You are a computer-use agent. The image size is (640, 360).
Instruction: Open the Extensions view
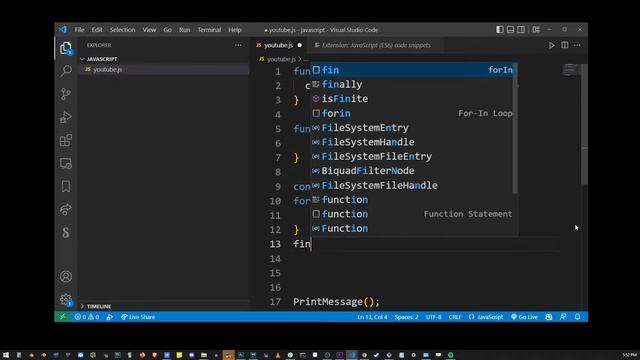(66, 140)
